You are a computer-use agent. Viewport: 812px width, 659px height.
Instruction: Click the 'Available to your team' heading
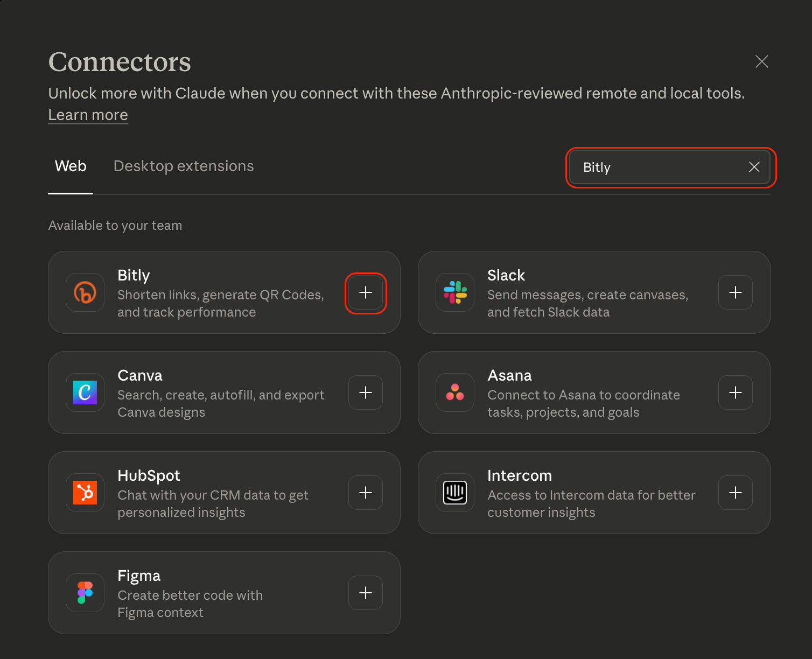pos(115,226)
